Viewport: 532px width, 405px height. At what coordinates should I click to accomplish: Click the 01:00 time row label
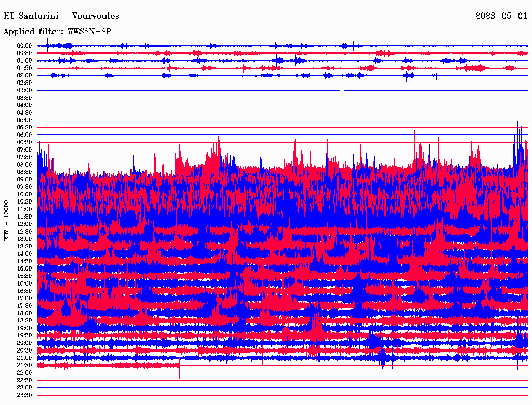[x=25, y=61]
